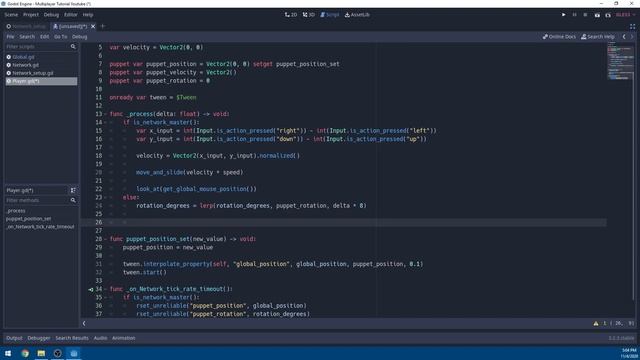Fold the _process function at line 13
640x360 pixels.
pyautogui.click(x=105, y=114)
